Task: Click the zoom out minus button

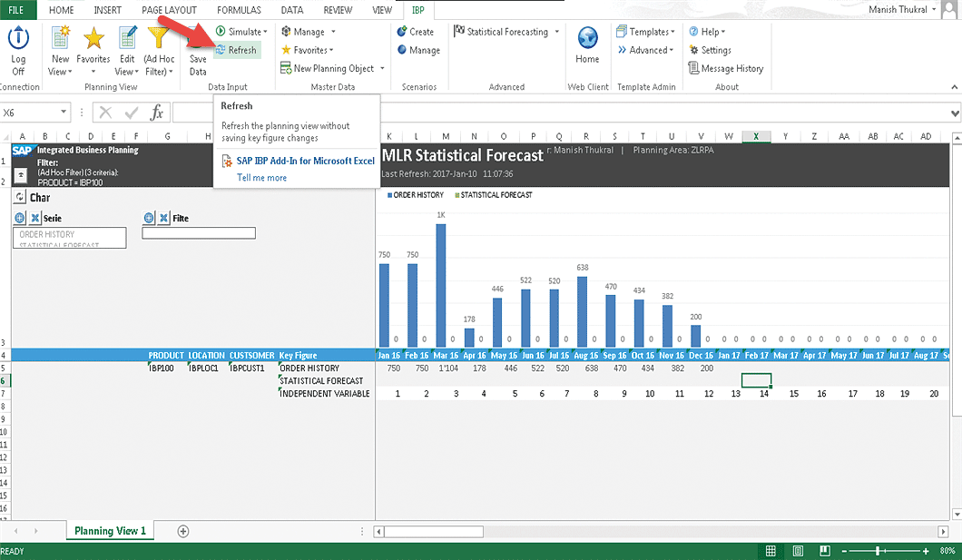Action: pyautogui.click(x=845, y=551)
